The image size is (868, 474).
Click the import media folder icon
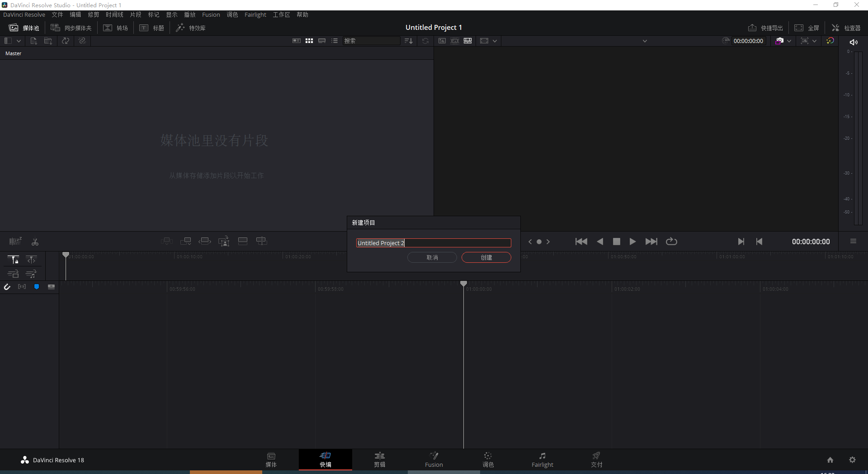click(x=48, y=41)
